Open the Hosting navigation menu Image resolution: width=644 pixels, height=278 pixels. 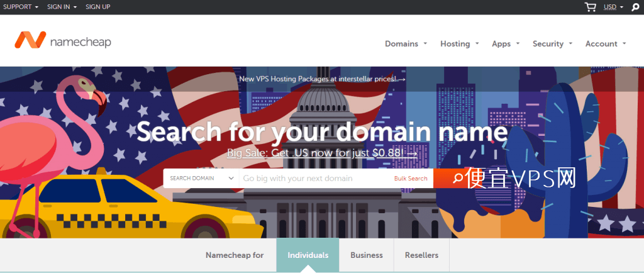click(460, 43)
